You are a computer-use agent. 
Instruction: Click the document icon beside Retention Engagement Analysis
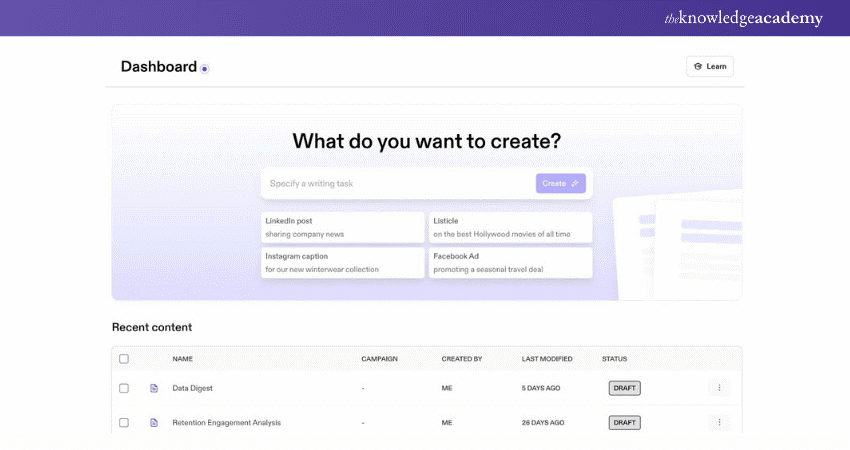click(154, 423)
